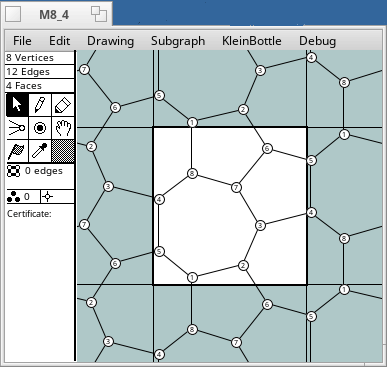The width and height of the screenshot is (387, 367).
Task: Select vertex 8 inside the white square
Action: (x=192, y=173)
